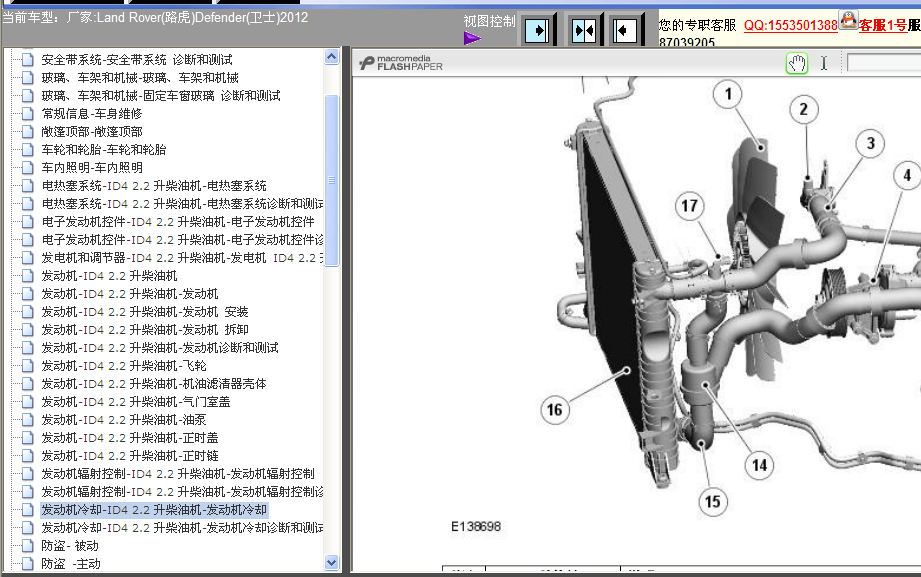This screenshot has width=921, height=577.
Task: Select 发动机-ID4 2.2 升柴油机-气门室盖
Action: coord(136,402)
